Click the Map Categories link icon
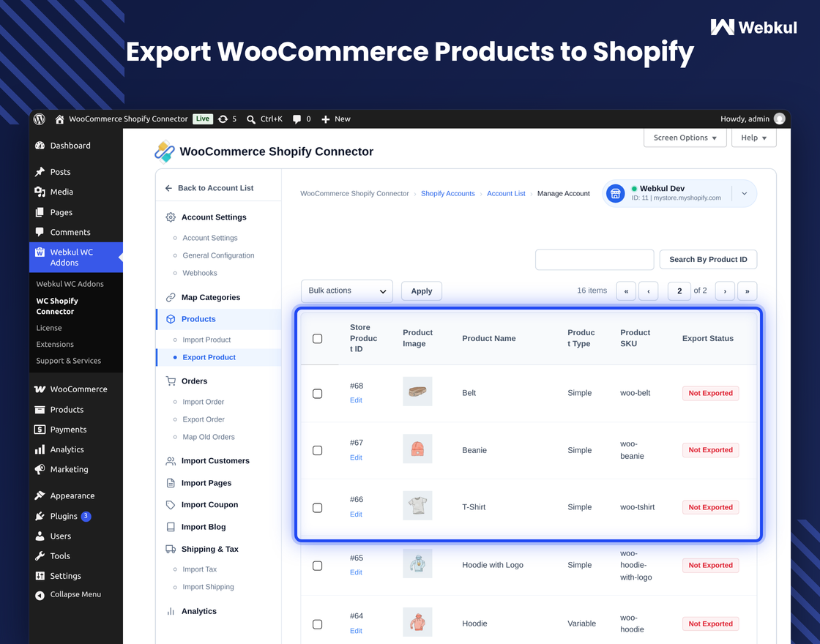 click(x=171, y=297)
